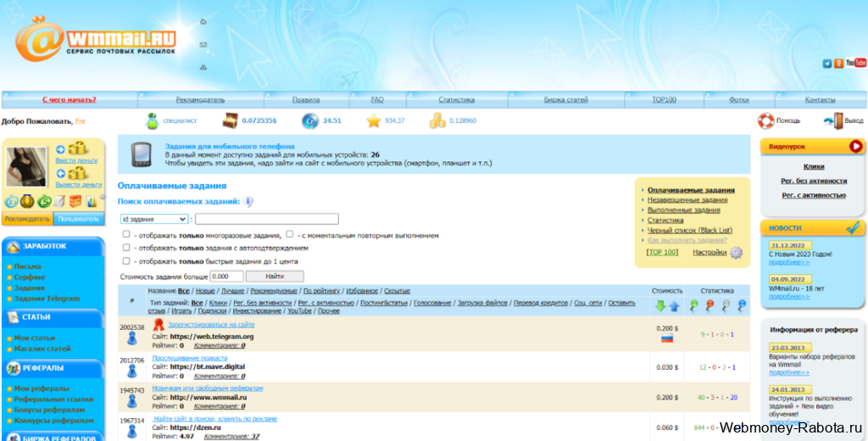This screenshot has width=868, height=441.
Task: Enable only reusable tasks checkbox
Action: (x=126, y=234)
